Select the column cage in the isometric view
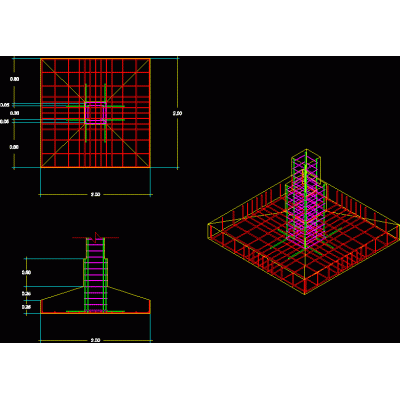Image resolution: width=400 pixels, height=400 pixels. coord(305,199)
